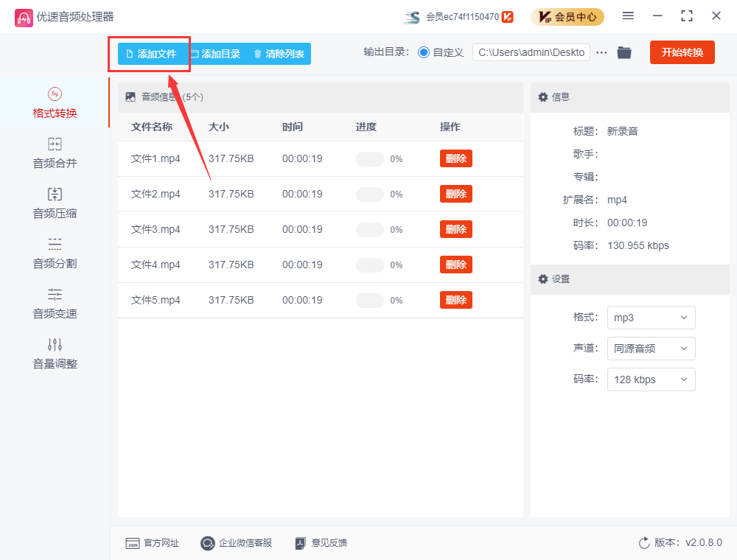The width and height of the screenshot is (737, 560).
Task: Click the 添加目录 add folder button
Action: point(216,54)
